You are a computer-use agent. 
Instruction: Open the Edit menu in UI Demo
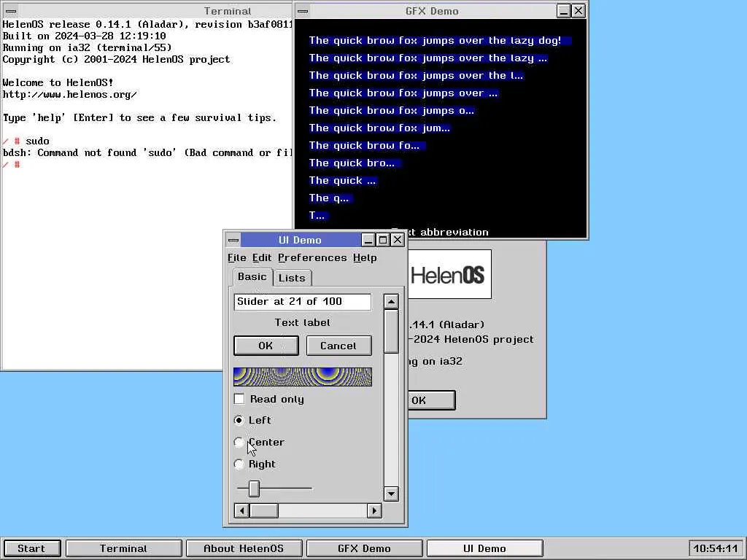[x=262, y=257]
